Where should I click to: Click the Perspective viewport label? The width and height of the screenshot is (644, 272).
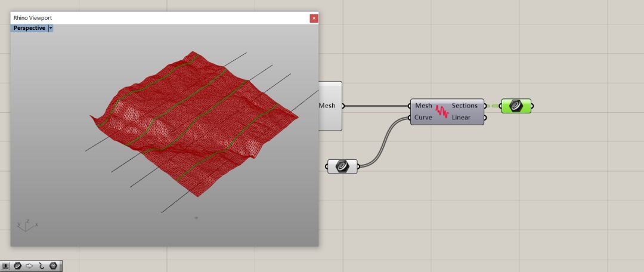point(29,28)
